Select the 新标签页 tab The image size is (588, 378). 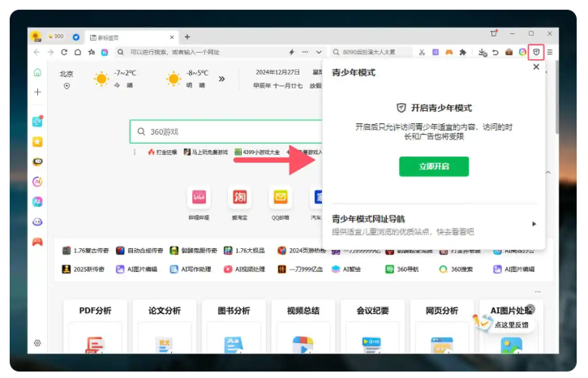coord(131,37)
